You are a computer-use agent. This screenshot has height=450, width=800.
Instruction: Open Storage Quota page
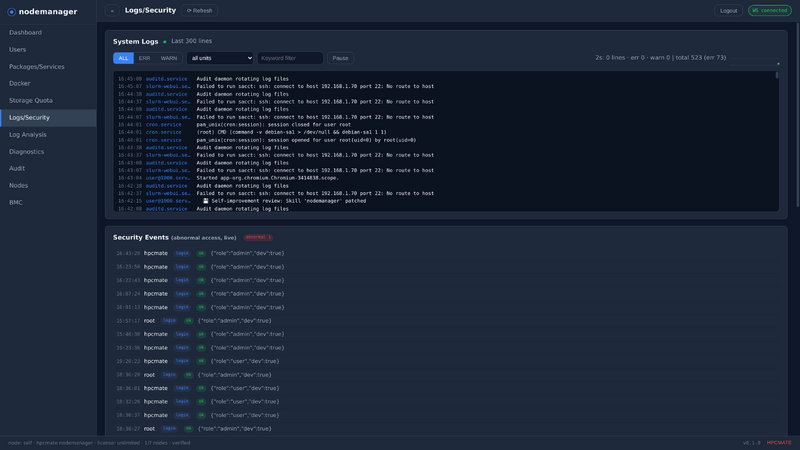[48, 101]
